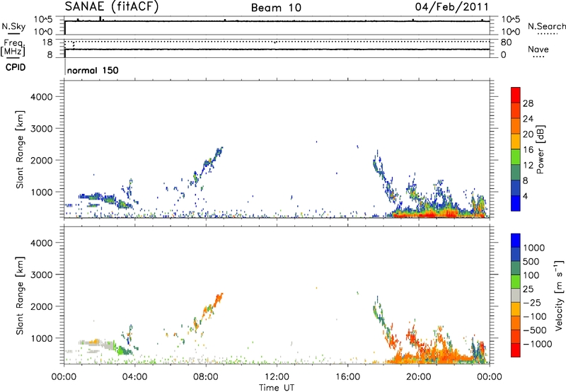Viewport: 566px width, 392px height.
Task: Click the 04:00 time axis label
Action: tap(134, 377)
